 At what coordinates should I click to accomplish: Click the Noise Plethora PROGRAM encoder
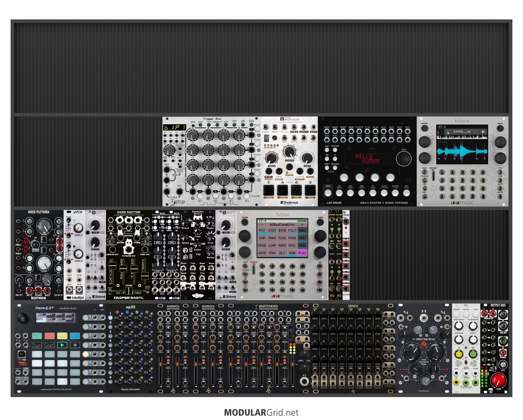[36, 245]
